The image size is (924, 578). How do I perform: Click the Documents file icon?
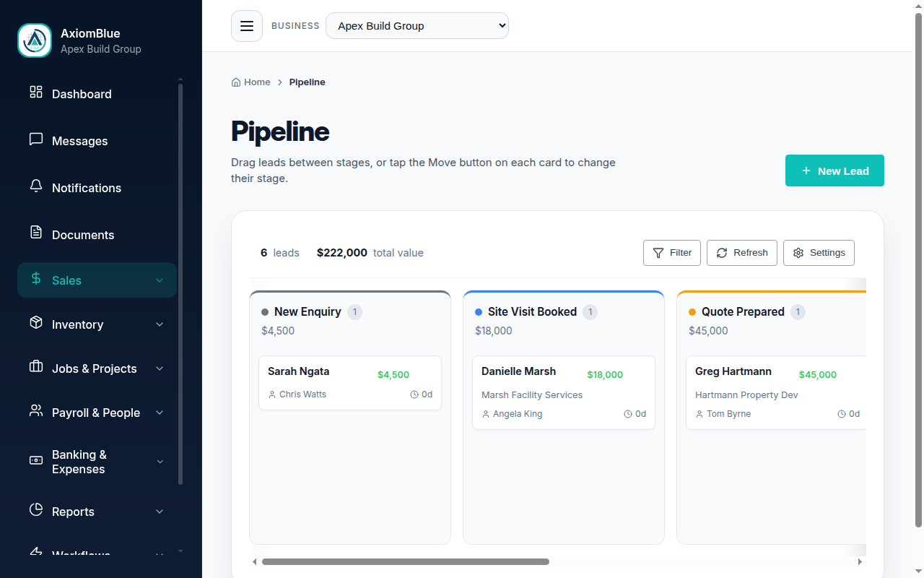click(x=36, y=233)
